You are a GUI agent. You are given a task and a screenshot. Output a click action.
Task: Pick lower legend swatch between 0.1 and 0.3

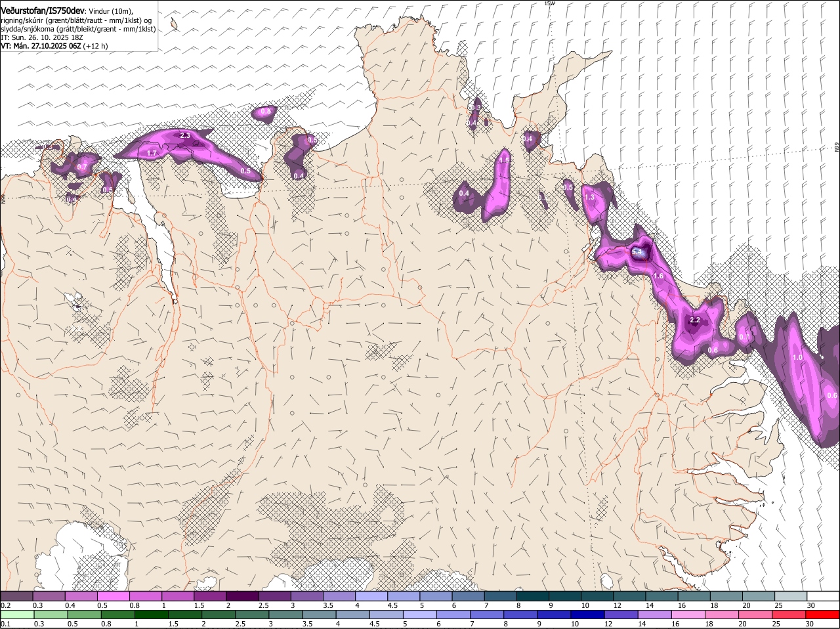tap(17, 615)
